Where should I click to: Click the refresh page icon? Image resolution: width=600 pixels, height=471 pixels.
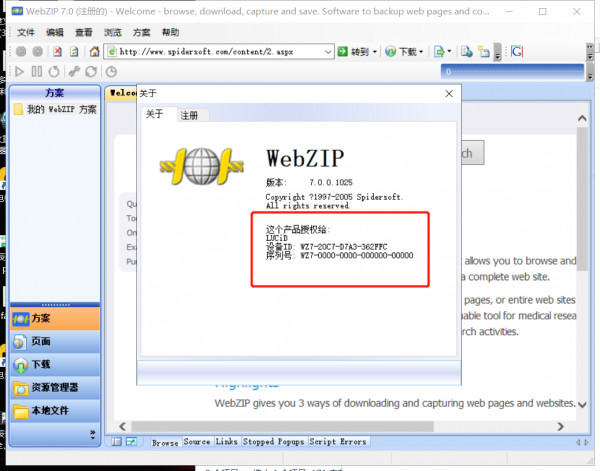point(74,51)
